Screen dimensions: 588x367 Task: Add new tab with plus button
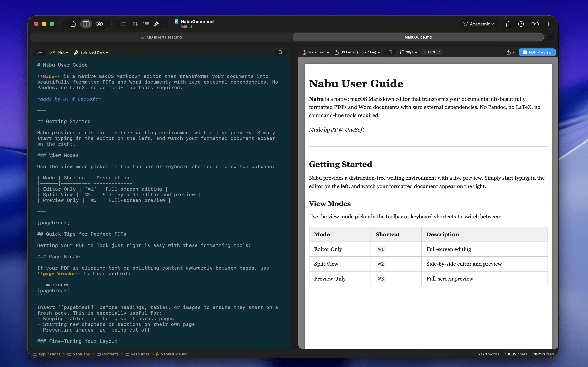click(551, 37)
